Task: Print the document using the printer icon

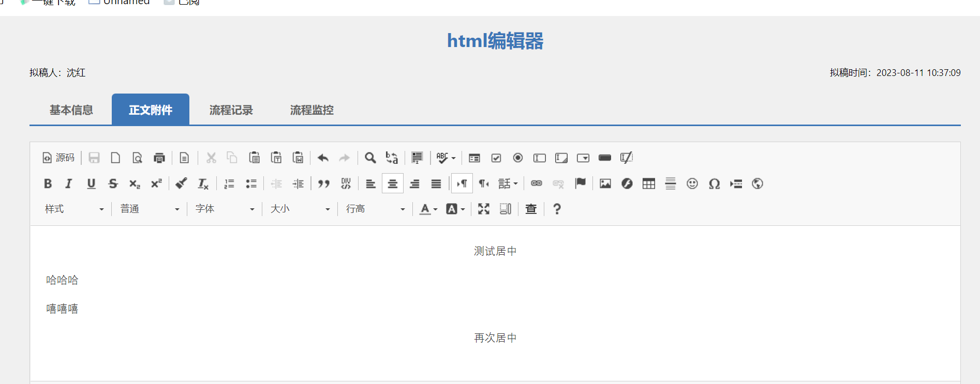Action: tap(159, 158)
